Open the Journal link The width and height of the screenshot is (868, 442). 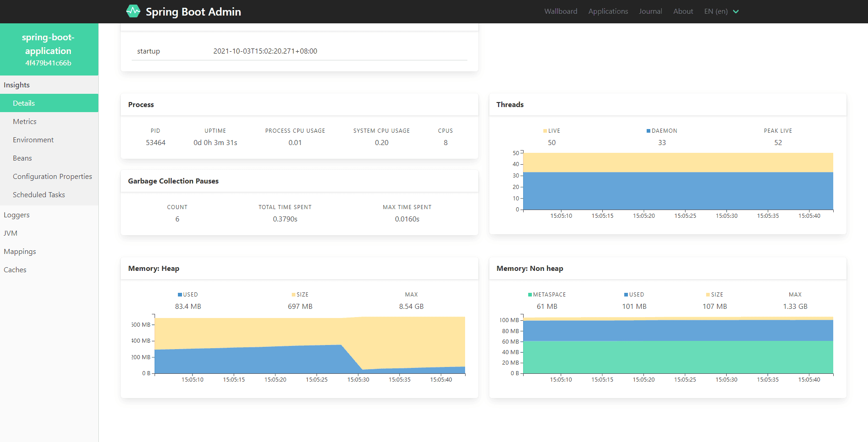(x=650, y=11)
